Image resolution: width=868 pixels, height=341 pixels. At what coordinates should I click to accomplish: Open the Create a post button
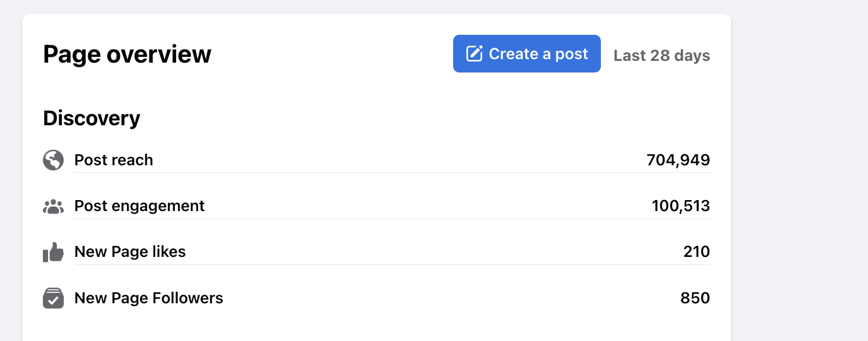click(x=527, y=54)
